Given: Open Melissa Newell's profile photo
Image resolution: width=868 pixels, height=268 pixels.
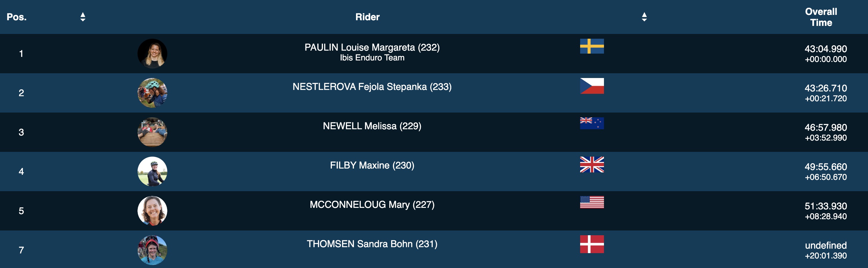Looking at the screenshot, I should [x=152, y=132].
